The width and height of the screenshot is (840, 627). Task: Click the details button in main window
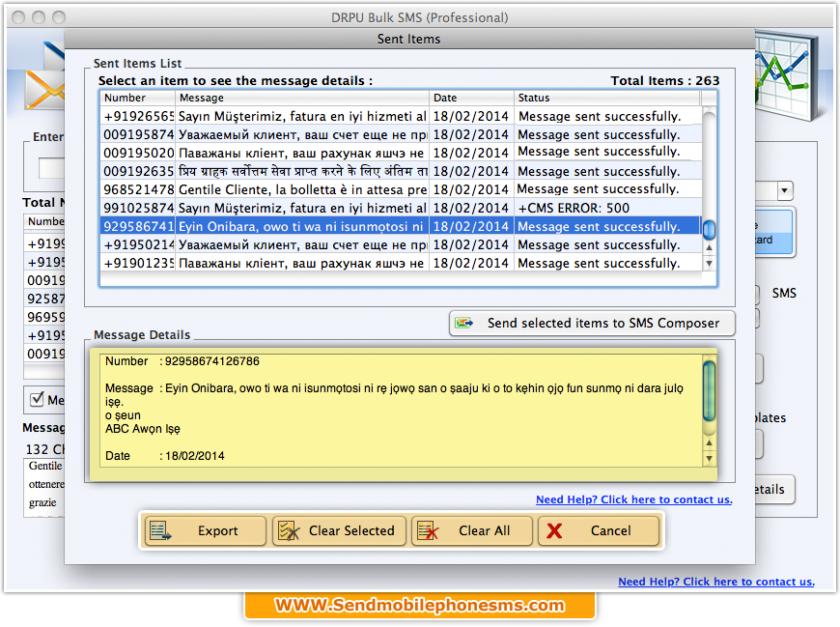tap(774, 489)
